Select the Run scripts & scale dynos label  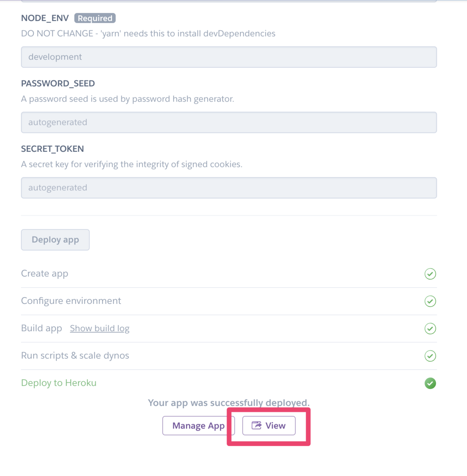(75, 356)
